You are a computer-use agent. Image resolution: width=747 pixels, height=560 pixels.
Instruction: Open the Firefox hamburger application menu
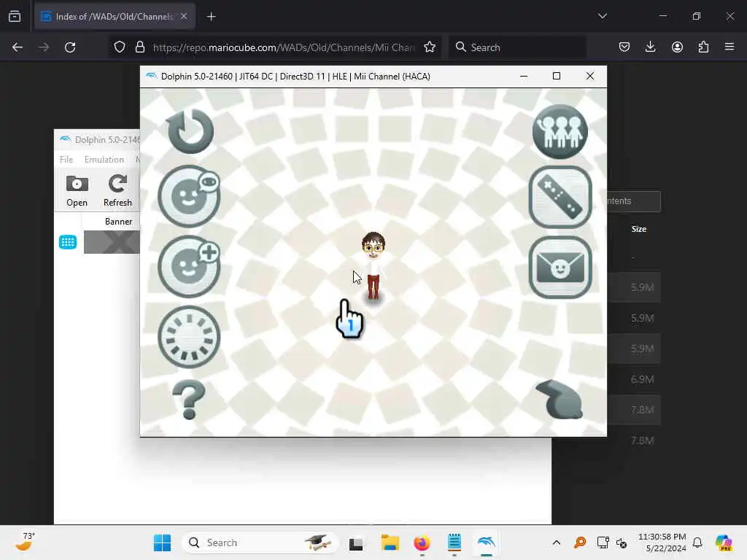click(x=729, y=47)
